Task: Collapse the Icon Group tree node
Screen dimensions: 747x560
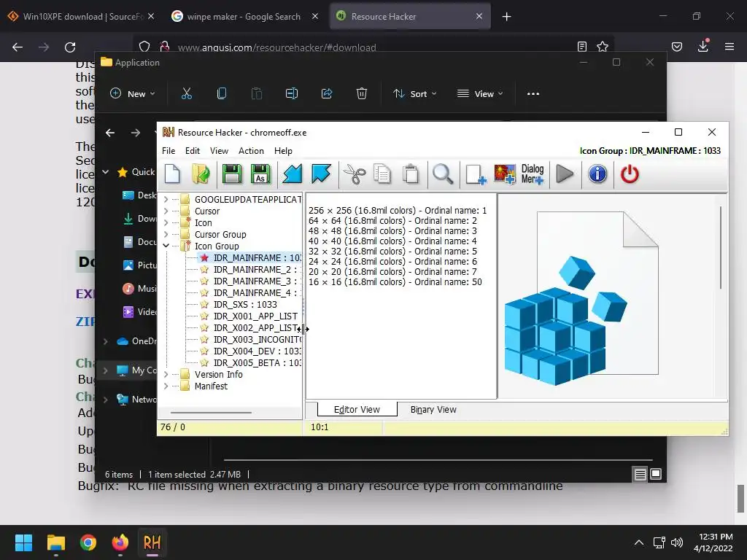Action: coord(166,246)
